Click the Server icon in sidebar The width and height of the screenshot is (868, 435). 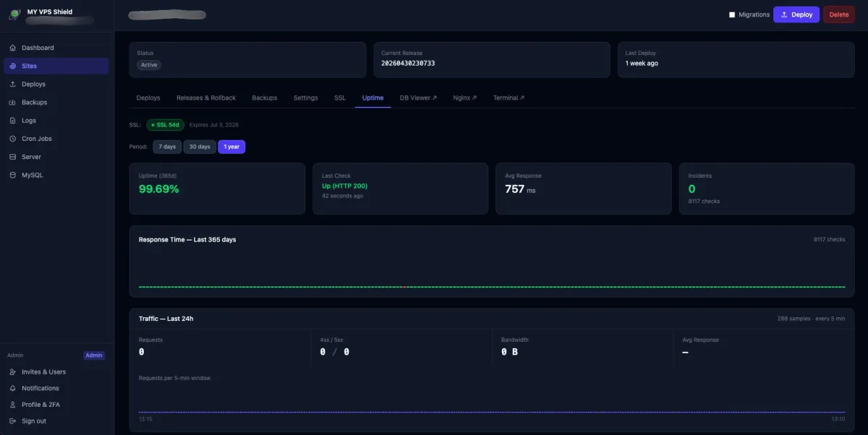point(13,157)
